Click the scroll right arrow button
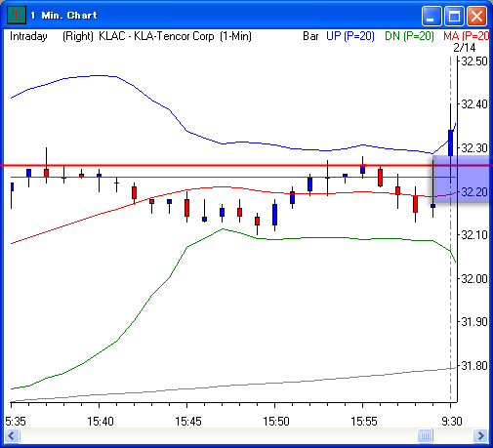Screen dimensions: 493x448 pos(480,435)
